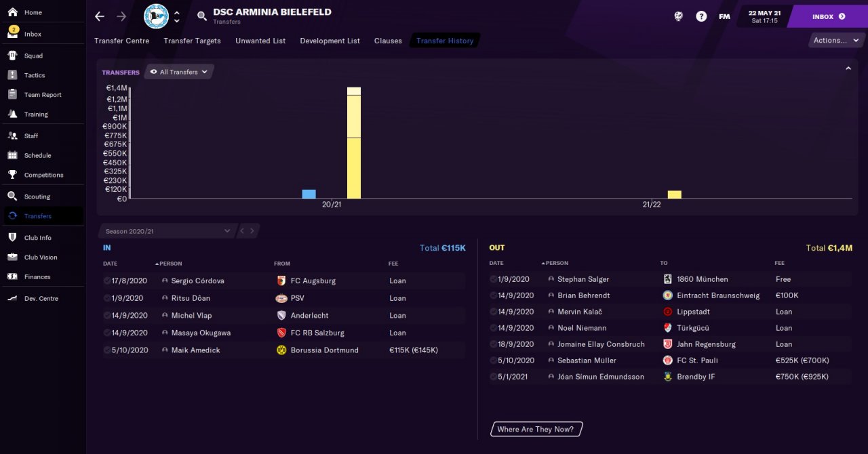Open the Scouting magnifier icon
868x454 pixels.
tap(12, 197)
